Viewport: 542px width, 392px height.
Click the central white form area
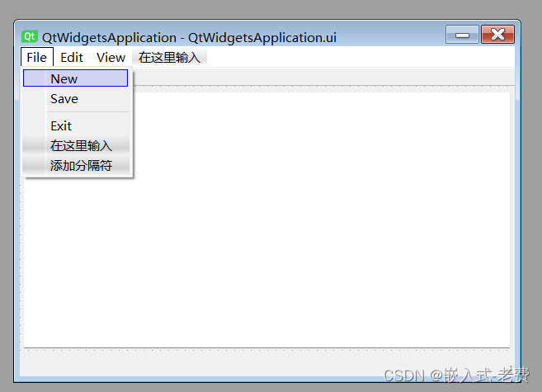[x=266, y=220]
